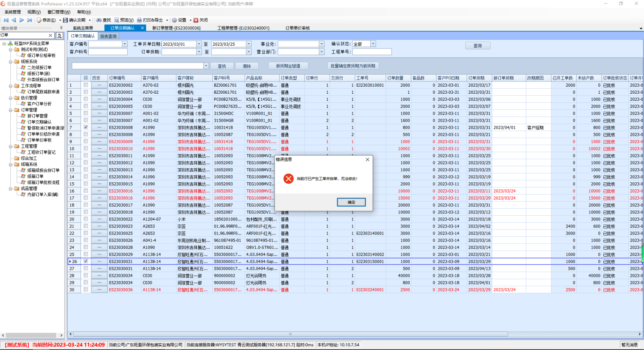Tick the checkbox in row 10
Screen dimensions: 644x350
86,149
